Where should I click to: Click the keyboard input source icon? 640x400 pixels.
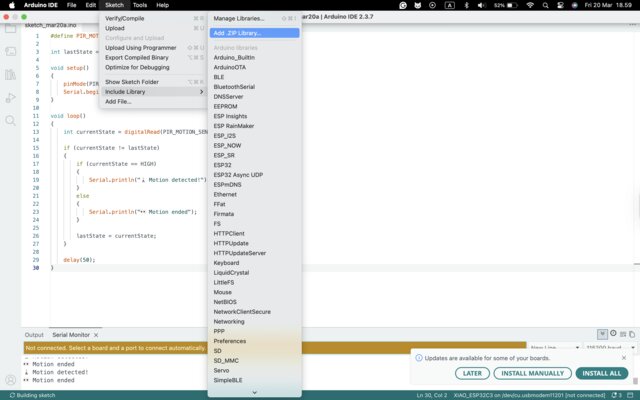coord(449,5)
